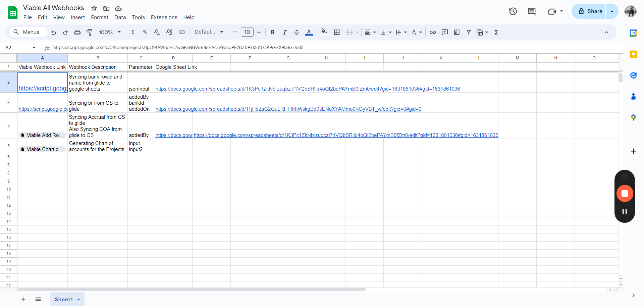Open number format 123 menu
This screenshot has width=644, height=306.
tap(181, 32)
